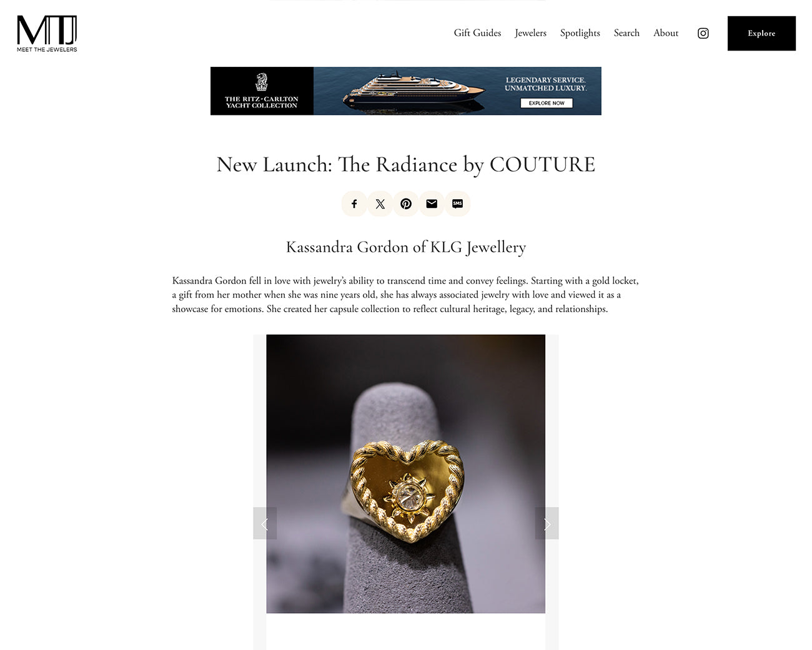Open Search from navigation
The image size is (812, 650).
coord(626,33)
